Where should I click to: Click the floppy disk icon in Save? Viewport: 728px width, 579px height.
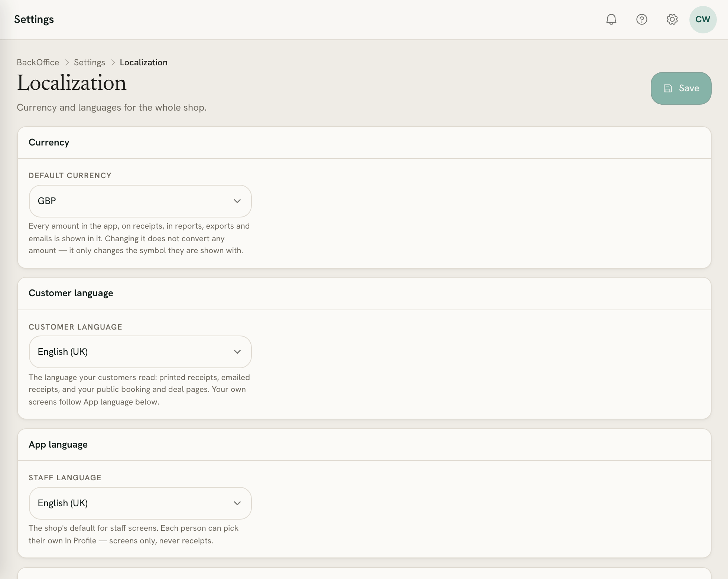tap(668, 88)
